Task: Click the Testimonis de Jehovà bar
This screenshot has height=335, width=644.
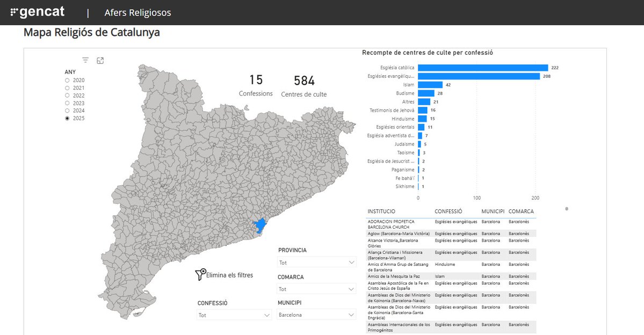Action: 423,111
